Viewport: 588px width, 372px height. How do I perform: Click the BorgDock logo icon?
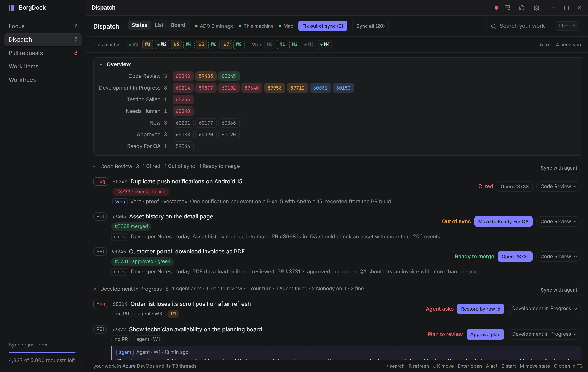click(x=11, y=8)
